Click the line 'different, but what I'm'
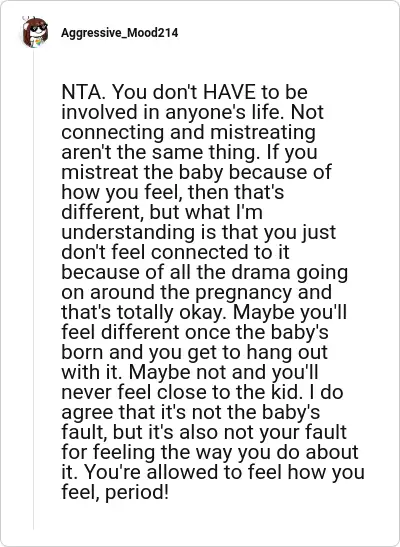This screenshot has width=400, height=547. [x=162, y=212]
